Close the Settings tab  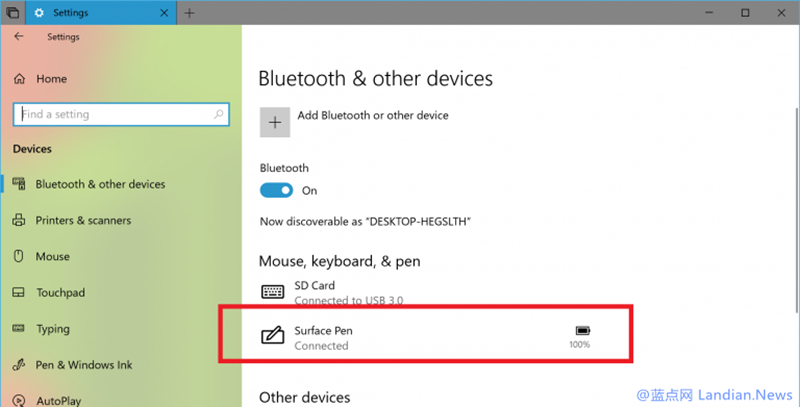pos(164,13)
